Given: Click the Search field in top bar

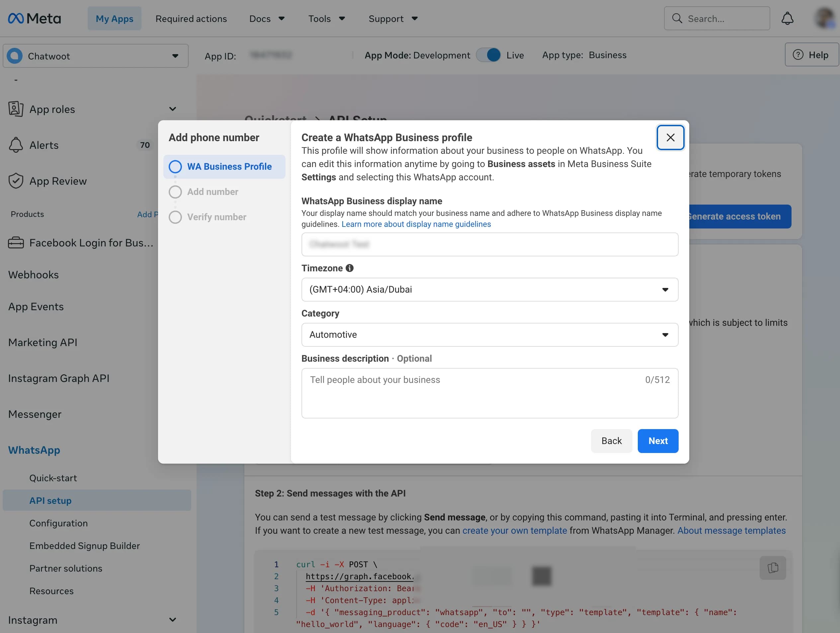Looking at the screenshot, I should 716,18.
